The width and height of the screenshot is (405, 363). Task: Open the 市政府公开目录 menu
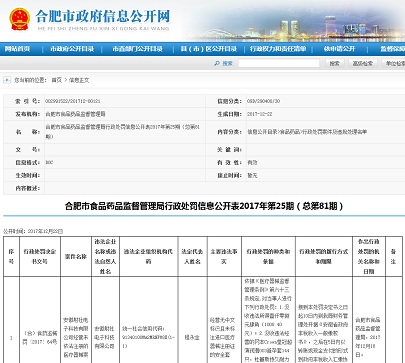(x=72, y=49)
